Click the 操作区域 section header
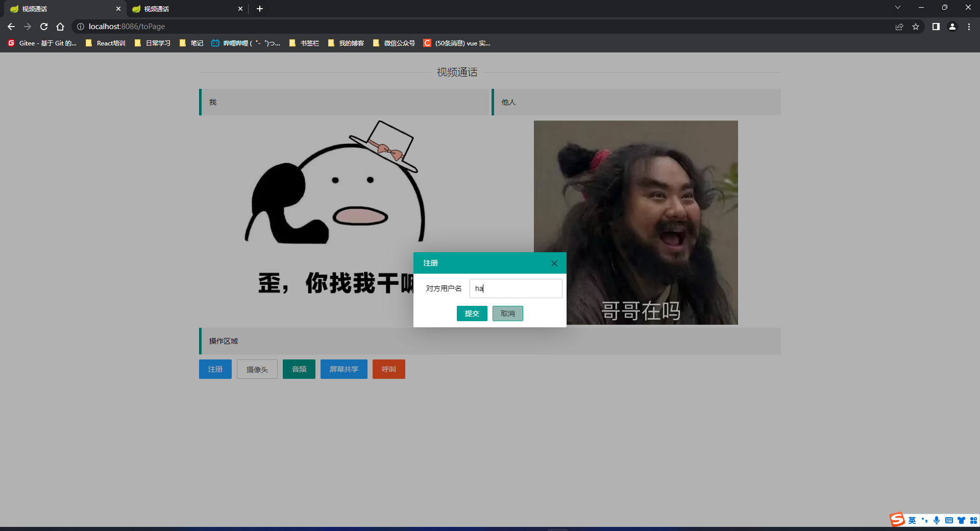Viewport: 980px width, 531px height. pyautogui.click(x=490, y=341)
